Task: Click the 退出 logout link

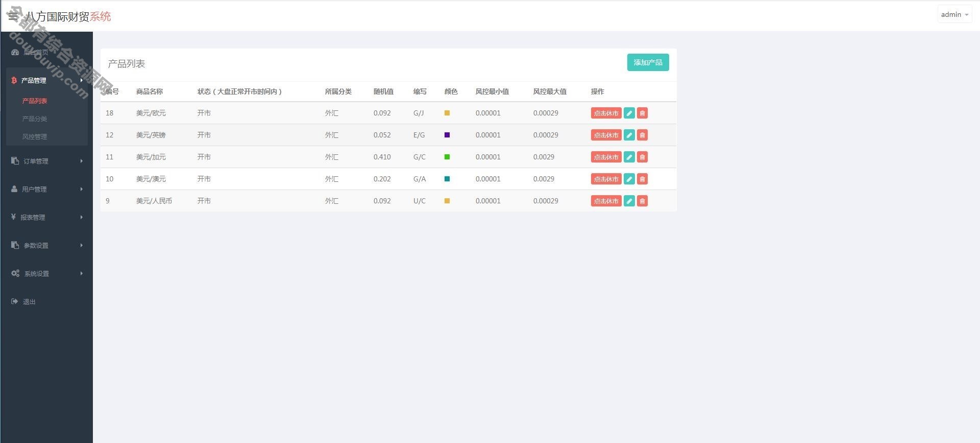Action: click(x=29, y=301)
